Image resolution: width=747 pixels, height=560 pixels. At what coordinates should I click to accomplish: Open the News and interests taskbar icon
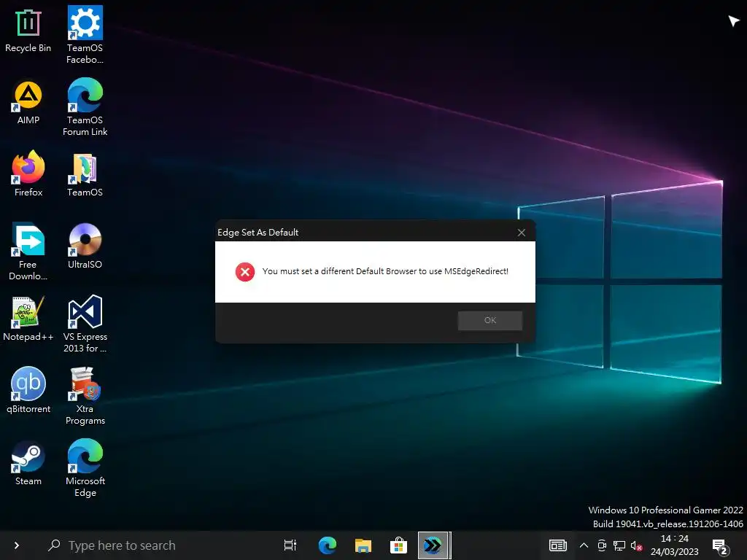tap(558, 545)
